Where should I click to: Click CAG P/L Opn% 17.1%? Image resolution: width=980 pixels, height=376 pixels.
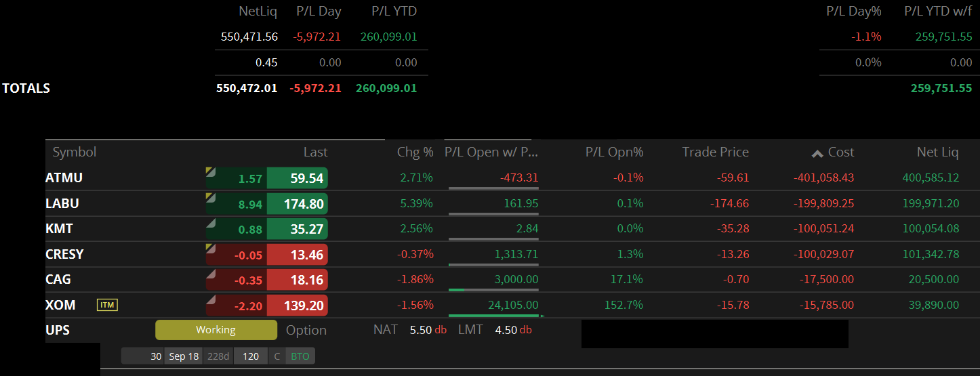(x=627, y=279)
